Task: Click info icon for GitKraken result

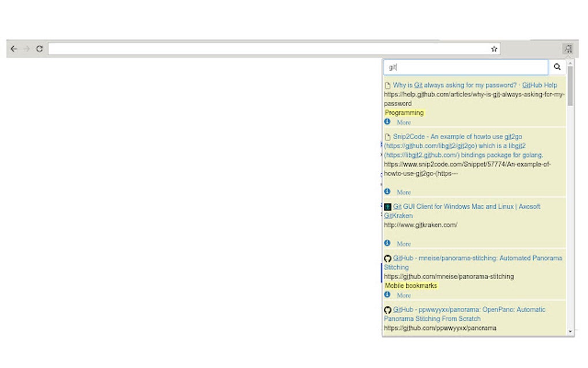Action: [387, 243]
